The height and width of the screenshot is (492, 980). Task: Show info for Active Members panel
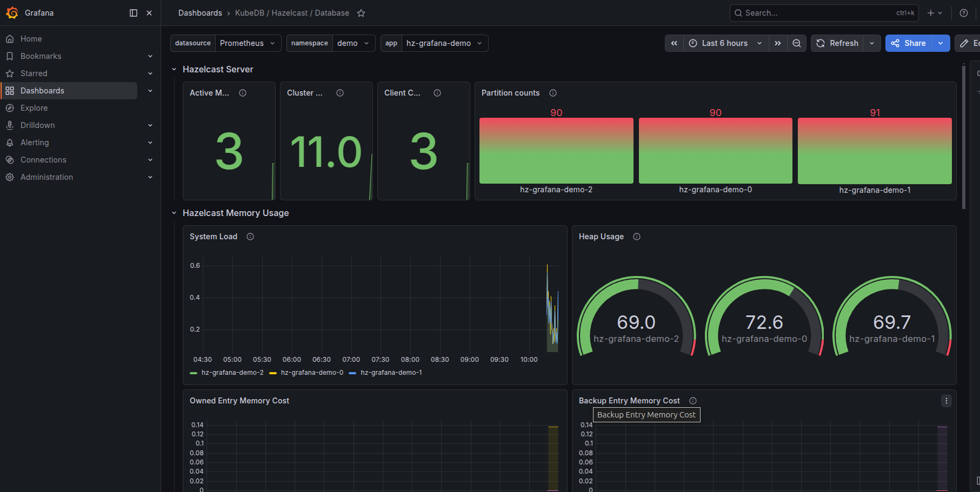click(x=243, y=93)
